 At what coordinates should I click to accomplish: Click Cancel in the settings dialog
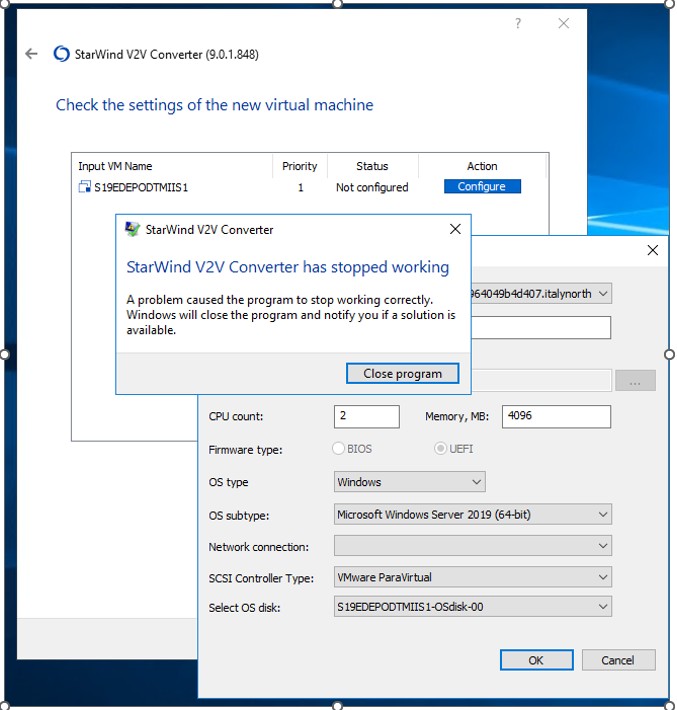(x=618, y=660)
